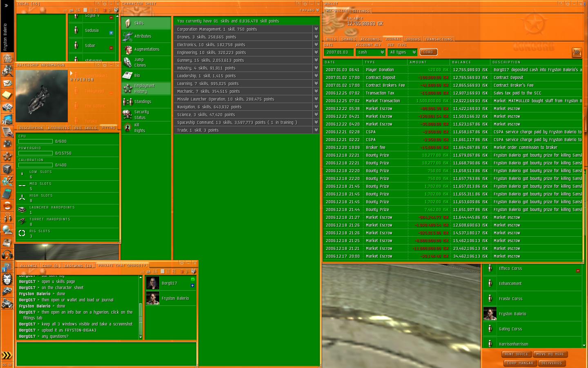588x368 pixels.
Task: Click the Deliveries button
Action: pos(552,363)
